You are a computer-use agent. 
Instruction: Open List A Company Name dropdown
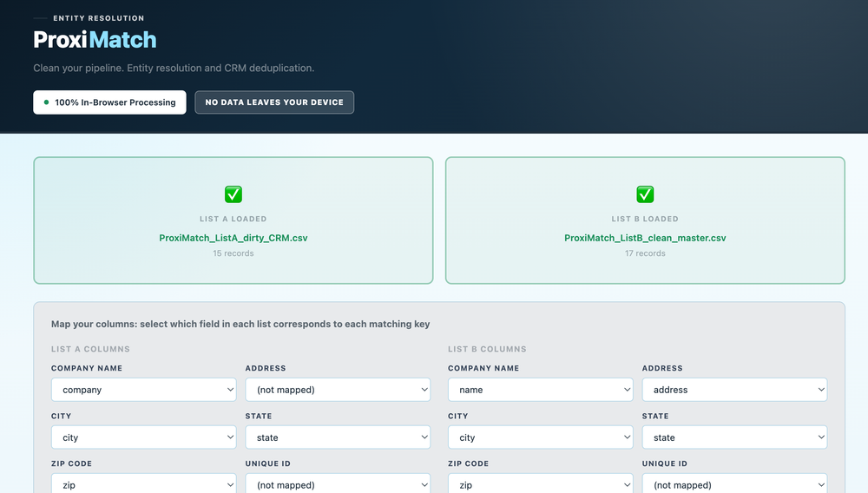pyautogui.click(x=144, y=390)
